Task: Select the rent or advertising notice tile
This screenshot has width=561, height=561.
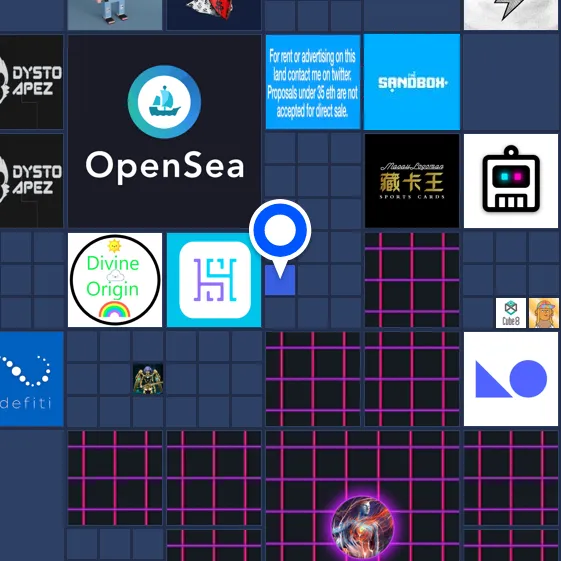Action: coord(313,82)
